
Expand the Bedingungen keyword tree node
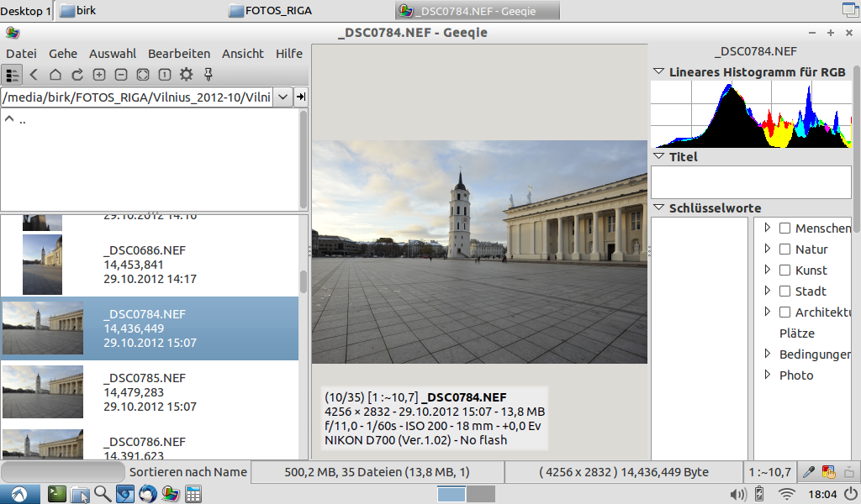[x=768, y=354]
